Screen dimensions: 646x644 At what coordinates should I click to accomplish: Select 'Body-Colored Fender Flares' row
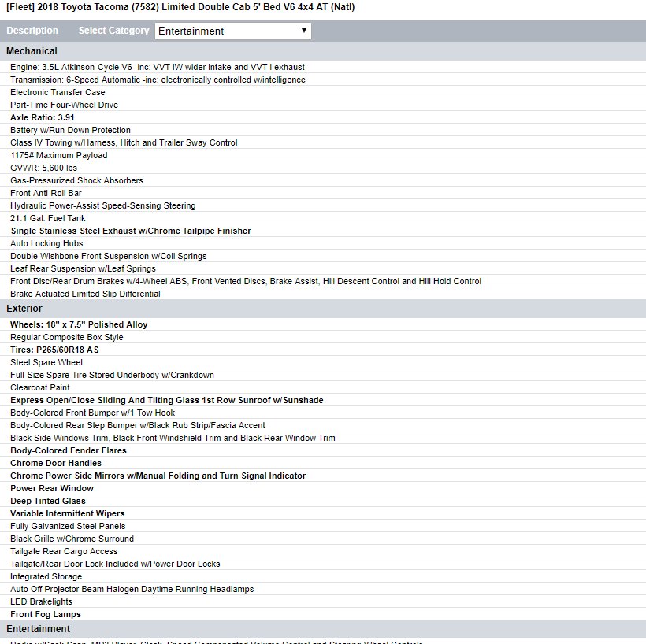[323, 450]
